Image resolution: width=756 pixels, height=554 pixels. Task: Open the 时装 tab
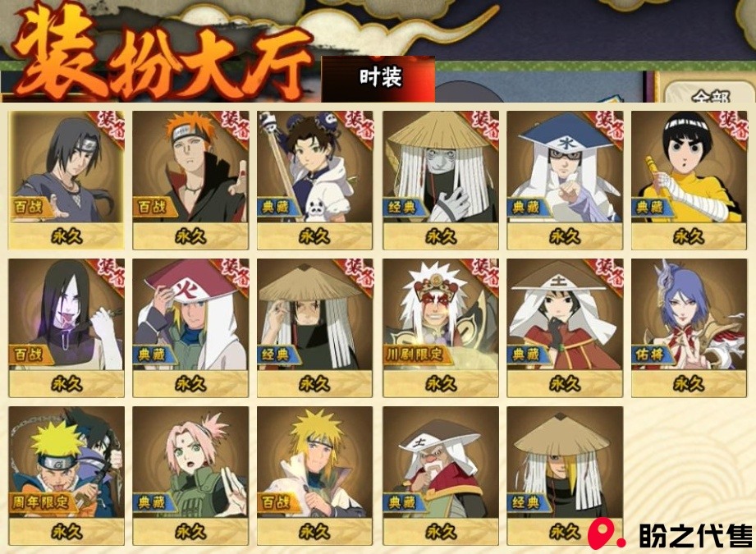(378, 79)
